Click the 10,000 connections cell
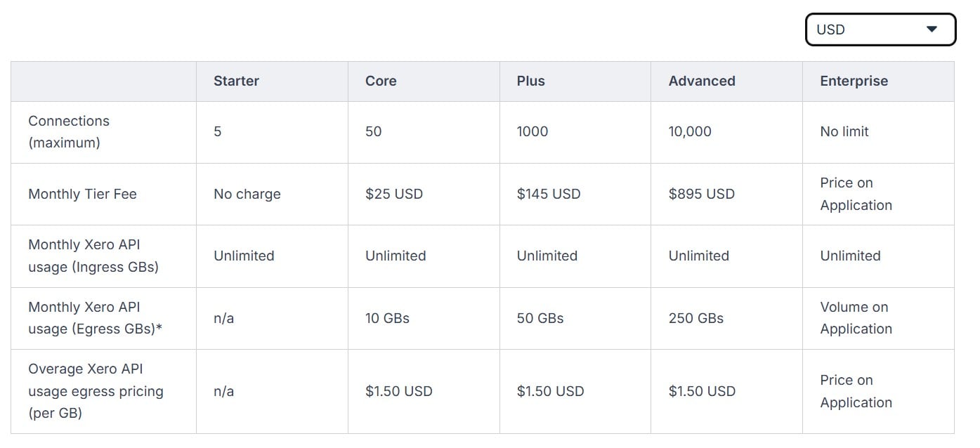The image size is (980, 448). tap(689, 131)
